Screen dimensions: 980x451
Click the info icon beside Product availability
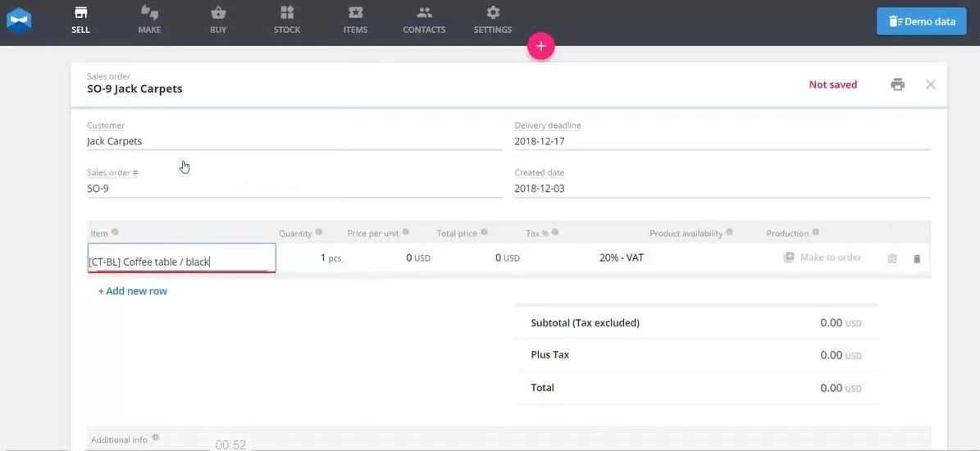pyautogui.click(x=729, y=232)
